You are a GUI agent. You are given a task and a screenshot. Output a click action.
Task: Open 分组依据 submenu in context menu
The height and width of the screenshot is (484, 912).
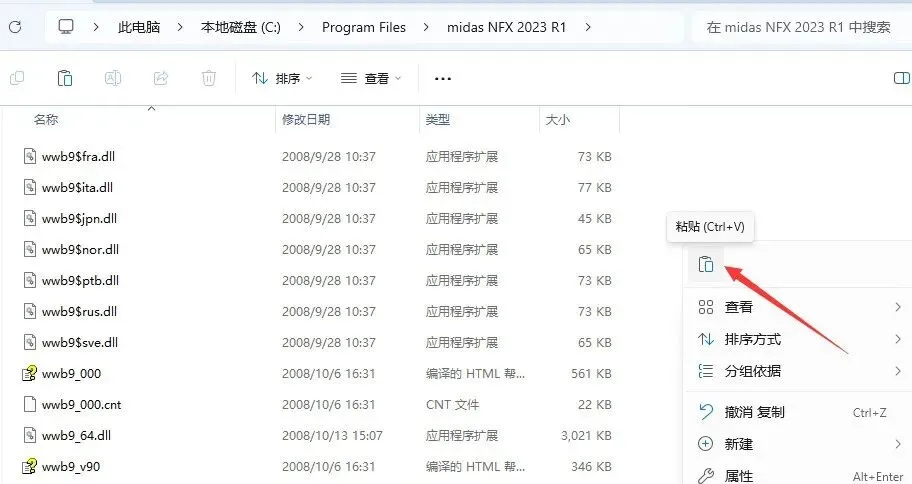click(x=799, y=371)
